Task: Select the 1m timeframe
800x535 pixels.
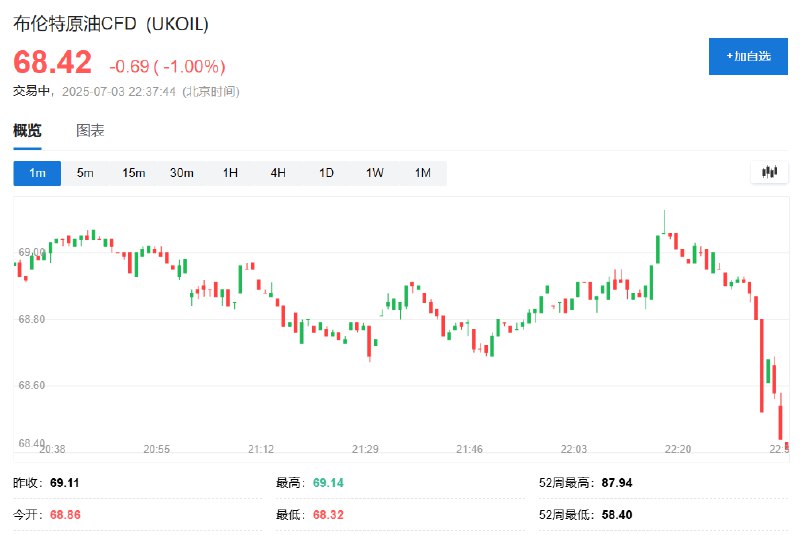Action: point(37,173)
